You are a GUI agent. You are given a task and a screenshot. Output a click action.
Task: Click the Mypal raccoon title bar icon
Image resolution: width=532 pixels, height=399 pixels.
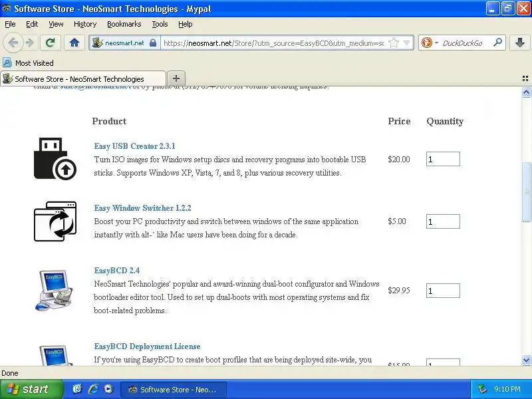pos(6,9)
